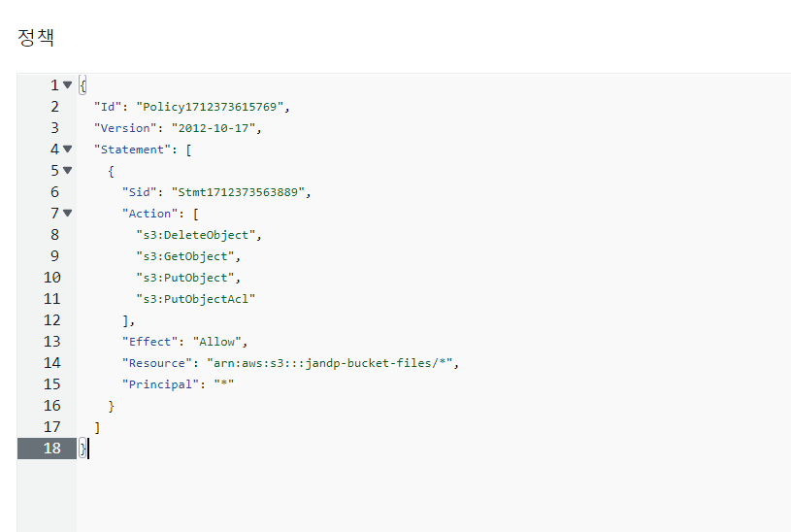This screenshot has width=791, height=532.
Task: Click the 2012-10-17 Version value
Action: click(214, 128)
